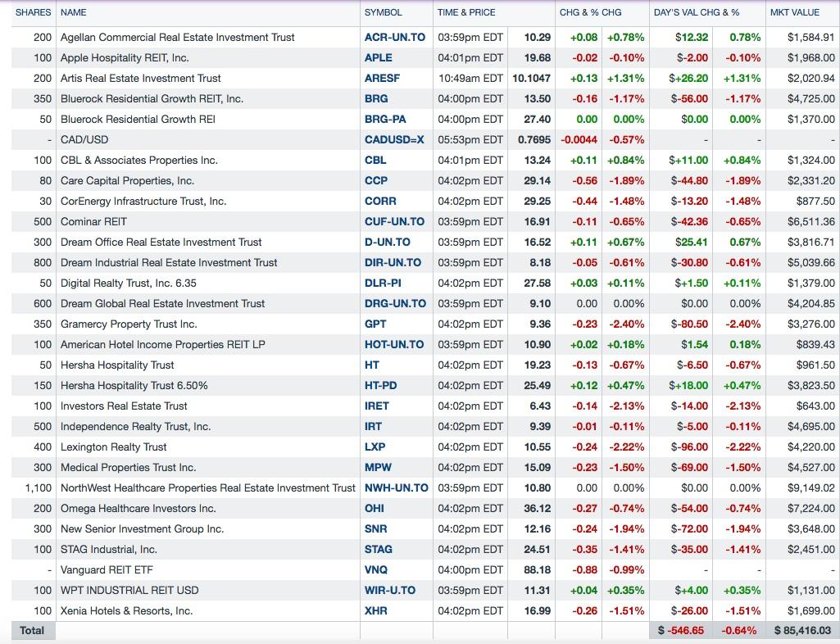This screenshot has height=644, width=840.
Task: Open the BRG-PA symbol link
Action: click(x=385, y=120)
